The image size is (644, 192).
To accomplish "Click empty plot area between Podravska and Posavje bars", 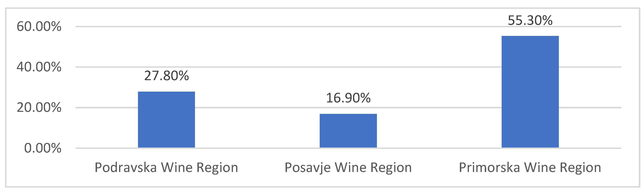I will click(x=257, y=87).
